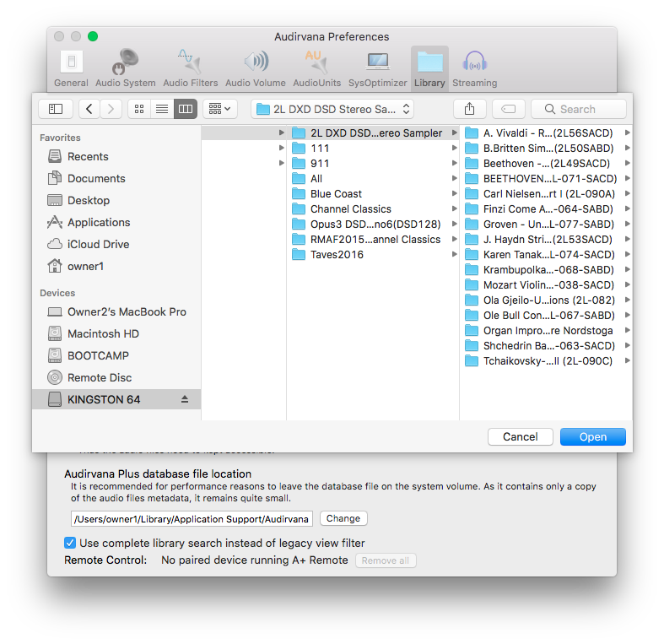Select Ola Gjeilo (2L-082) folder
Screen dimensions: 664x644
pos(546,300)
